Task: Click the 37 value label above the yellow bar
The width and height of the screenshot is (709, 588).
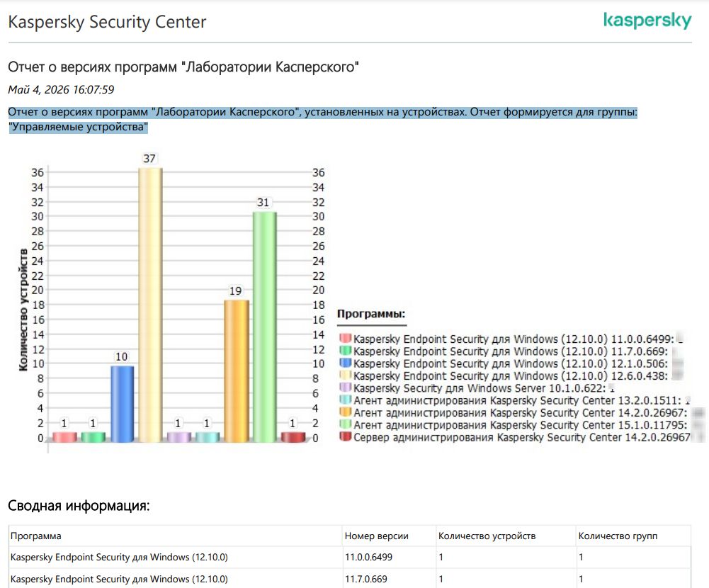Action: 149,159
